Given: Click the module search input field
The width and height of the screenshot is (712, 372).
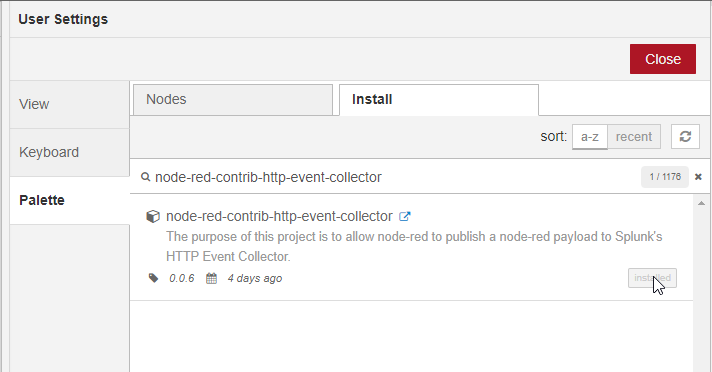Looking at the screenshot, I should click(x=395, y=177).
